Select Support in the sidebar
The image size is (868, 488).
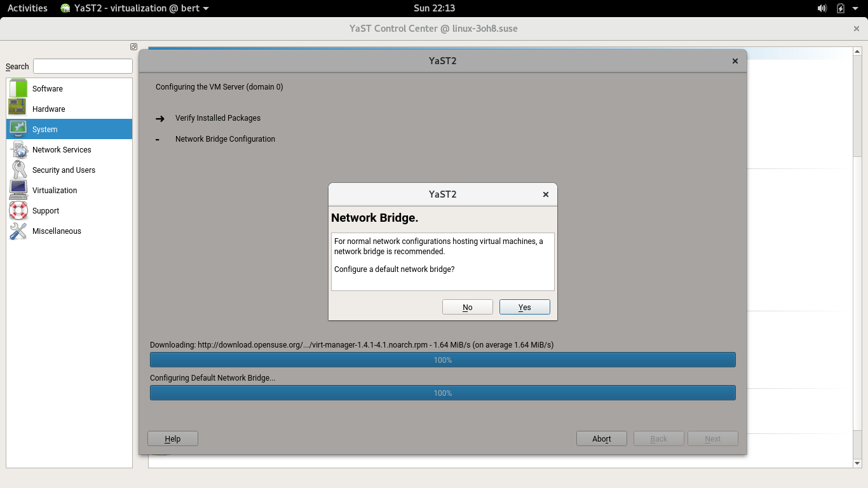(x=69, y=210)
